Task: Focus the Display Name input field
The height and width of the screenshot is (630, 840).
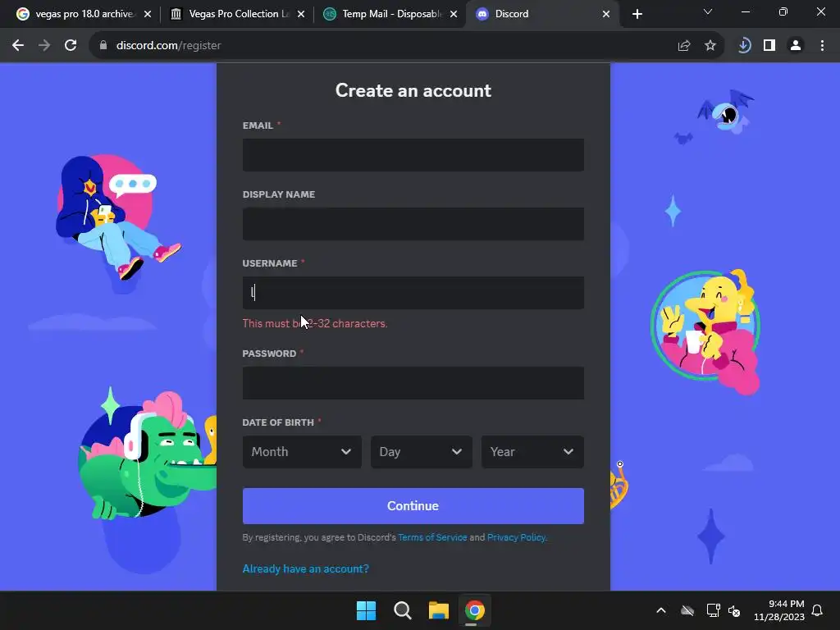Action: (413, 224)
